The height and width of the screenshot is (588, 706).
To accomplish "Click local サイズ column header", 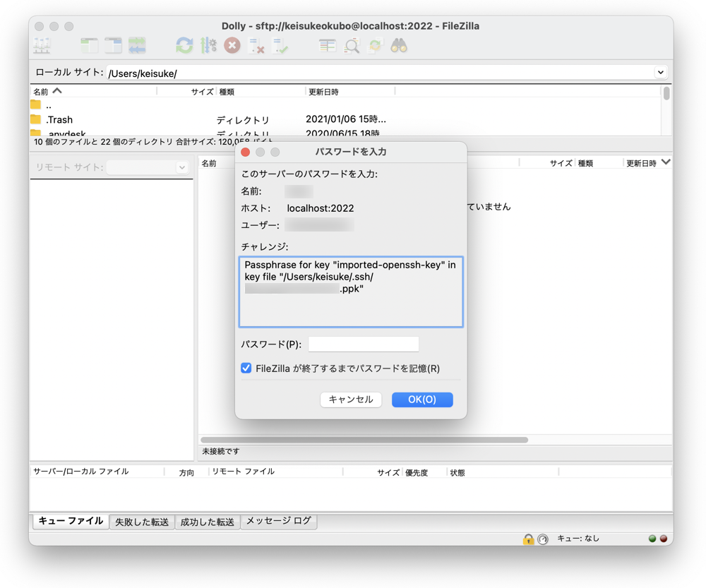I will (x=187, y=91).
